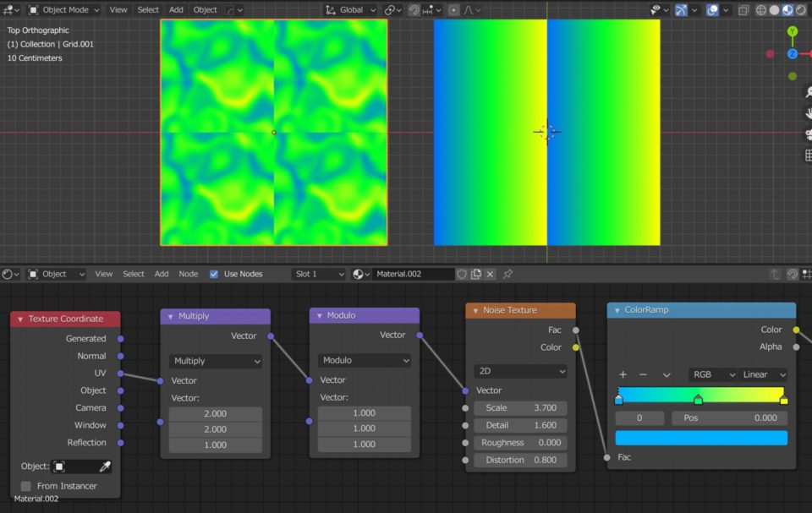
Task: Open the shader editor type selector icon
Action: pyautogui.click(x=8, y=274)
